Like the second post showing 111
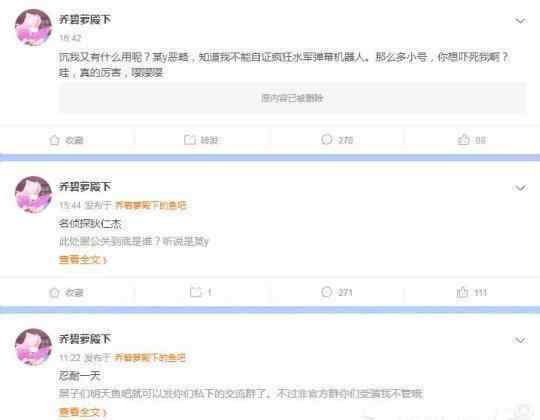Screen dimensions: 540x420 [462, 292]
